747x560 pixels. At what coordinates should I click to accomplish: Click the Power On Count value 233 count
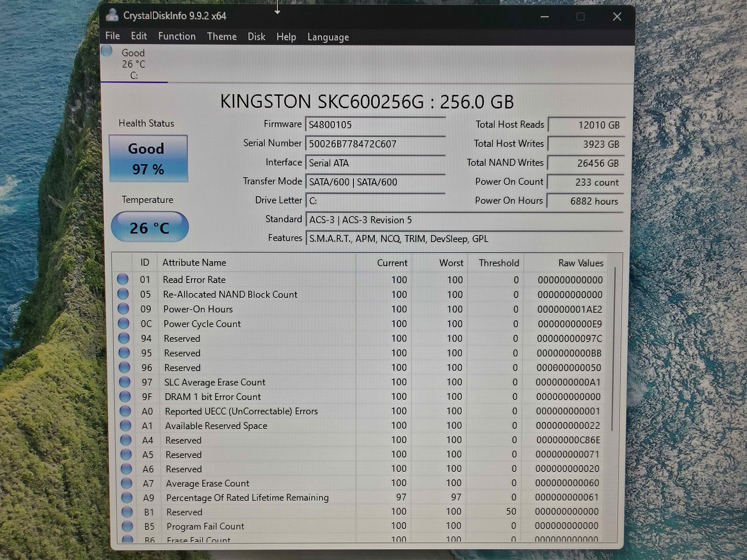pyautogui.click(x=585, y=182)
